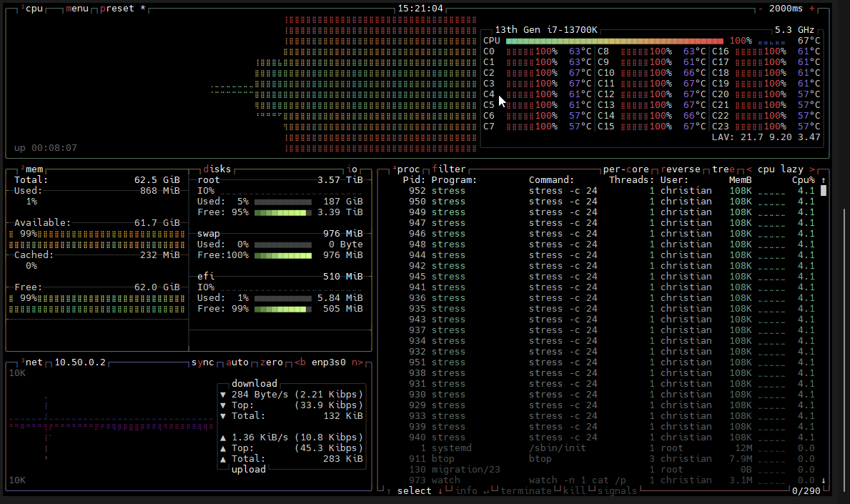Toggle auto scaling in net panel
Screen dimensions: 850x504
pyautogui.click(x=237, y=362)
